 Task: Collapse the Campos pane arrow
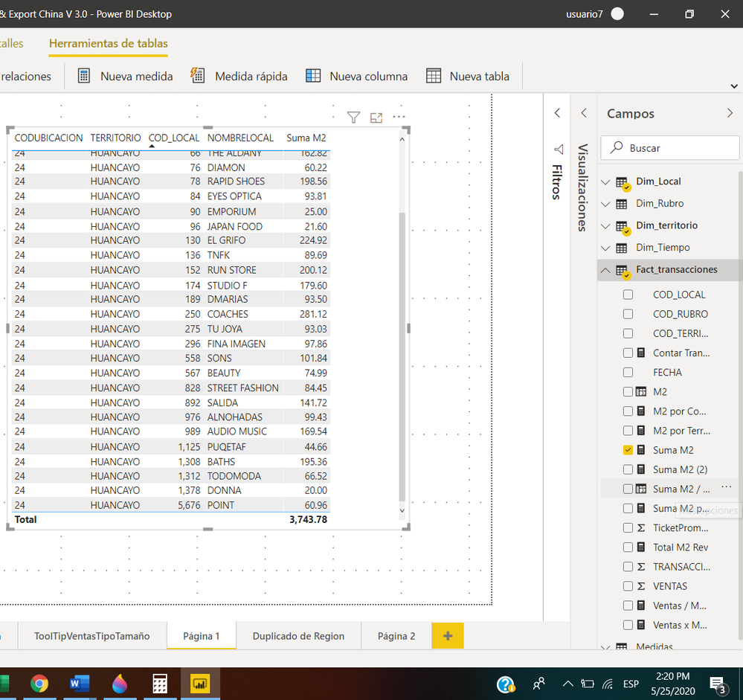(730, 113)
